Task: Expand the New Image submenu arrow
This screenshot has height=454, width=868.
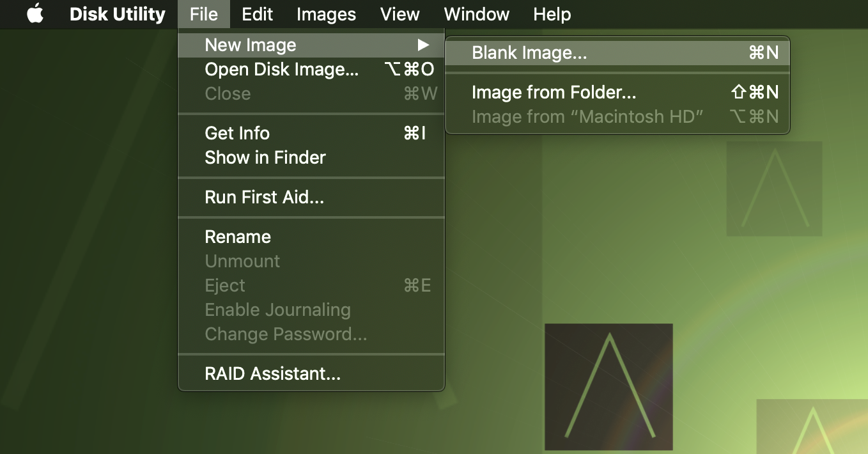Action: (422, 45)
